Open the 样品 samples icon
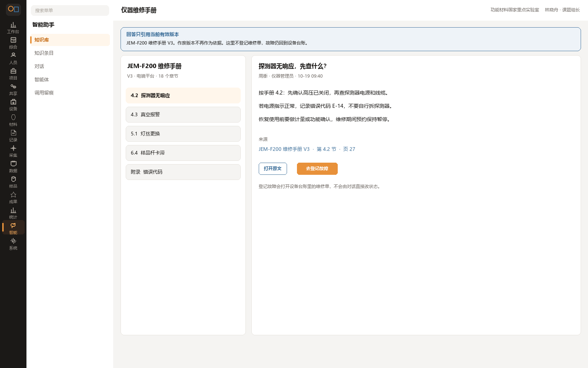The height and width of the screenshot is (368, 588). 13,182
